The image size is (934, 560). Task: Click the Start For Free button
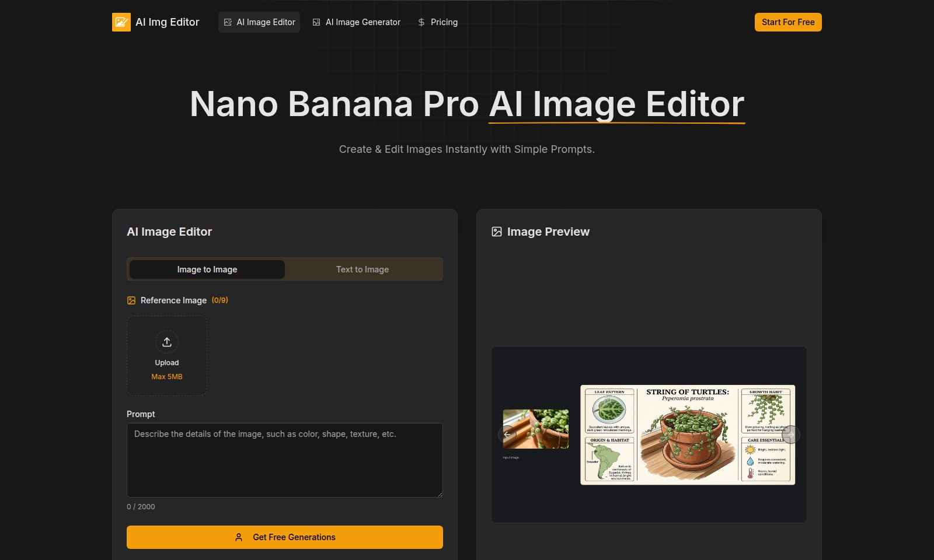(x=788, y=22)
